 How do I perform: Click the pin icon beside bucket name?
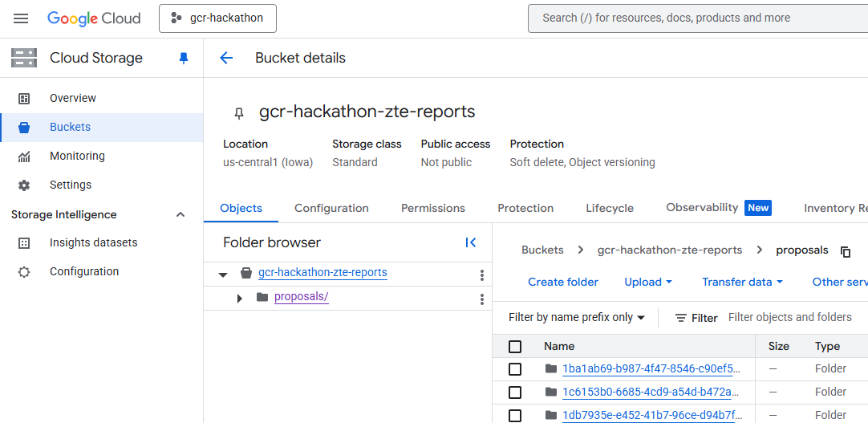coord(238,113)
